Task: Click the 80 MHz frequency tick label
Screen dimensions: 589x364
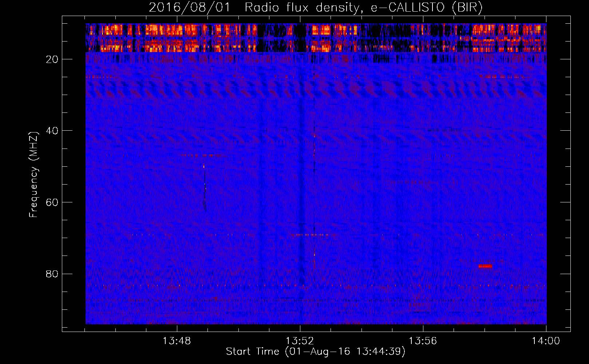Action: coord(52,274)
